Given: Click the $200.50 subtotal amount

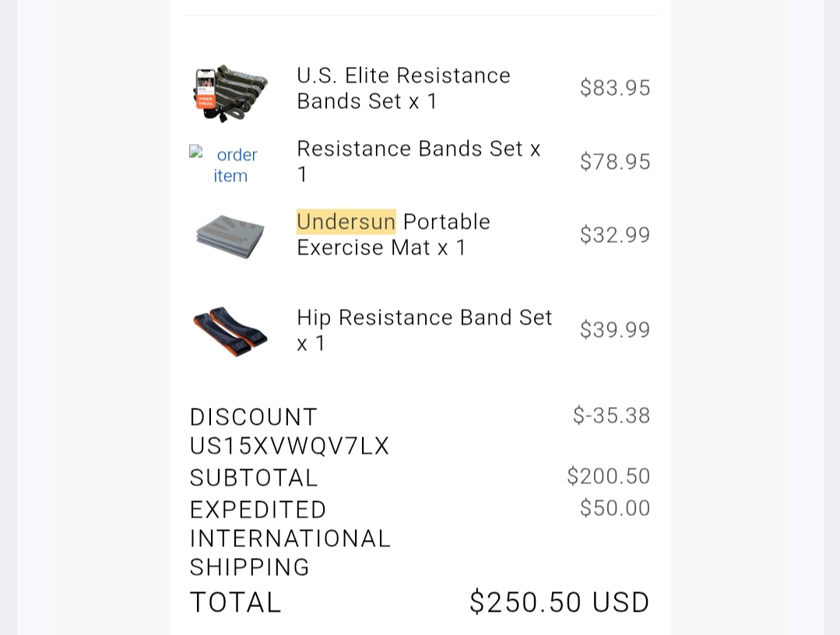Looking at the screenshot, I should pyautogui.click(x=609, y=476).
